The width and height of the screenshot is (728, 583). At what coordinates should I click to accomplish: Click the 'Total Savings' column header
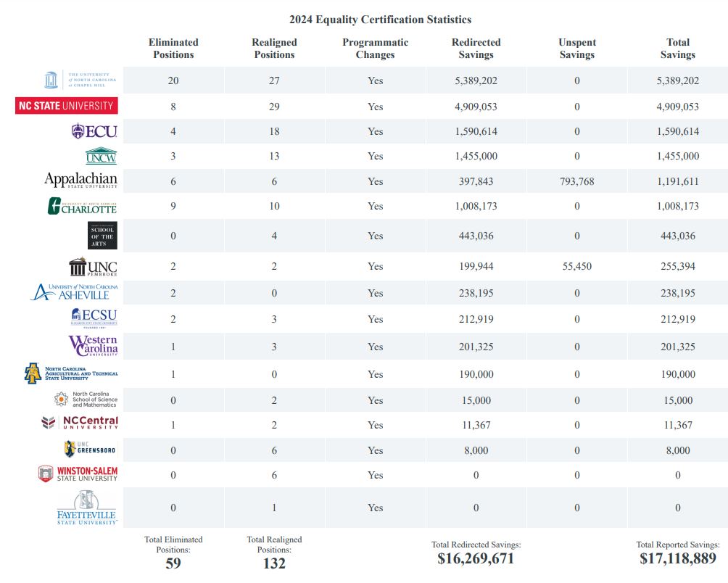[x=678, y=49]
